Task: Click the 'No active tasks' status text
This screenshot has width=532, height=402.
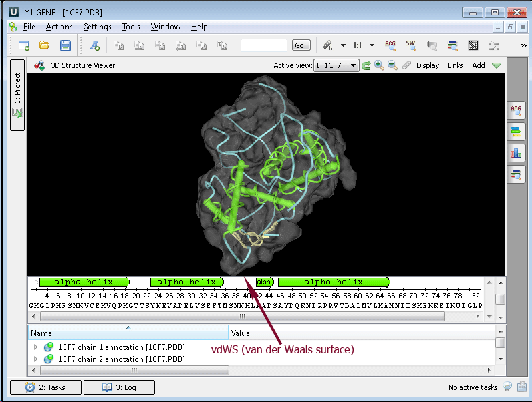Action: pos(473,387)
